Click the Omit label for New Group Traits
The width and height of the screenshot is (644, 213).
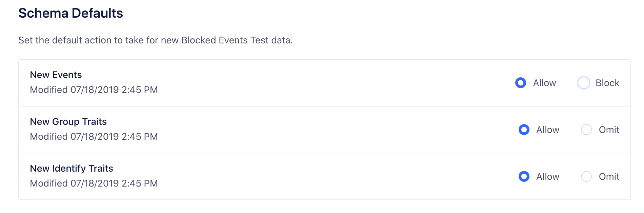[609, 130]
